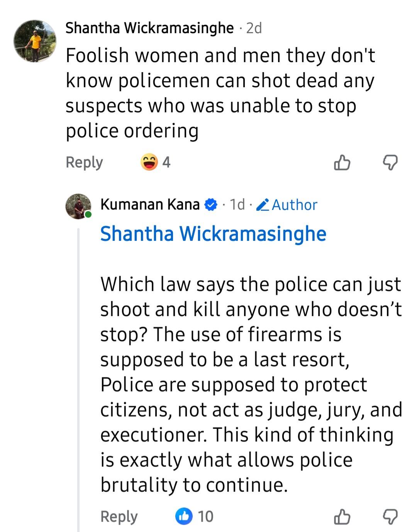Click the 1d timestamp on Kumanan's reply
The width and height of the screenshot is (417, 532).
click(237, 205)
